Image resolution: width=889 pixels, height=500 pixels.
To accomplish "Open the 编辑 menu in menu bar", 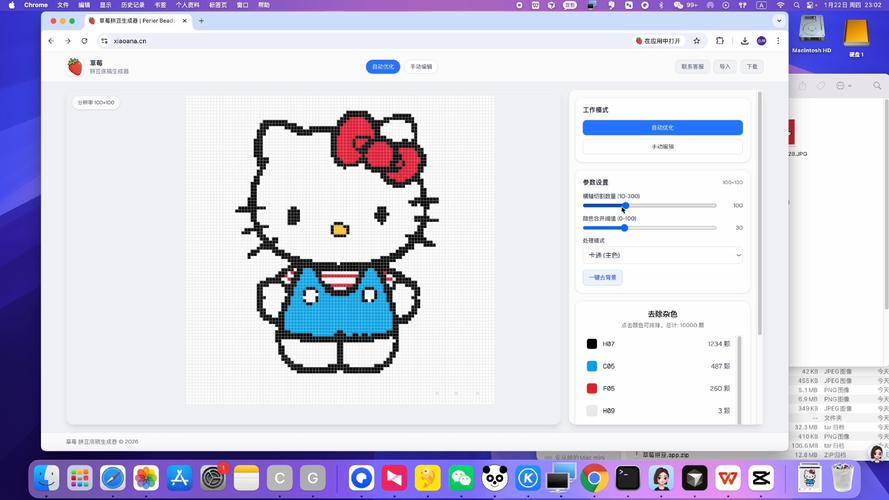I will click(84, 5).
